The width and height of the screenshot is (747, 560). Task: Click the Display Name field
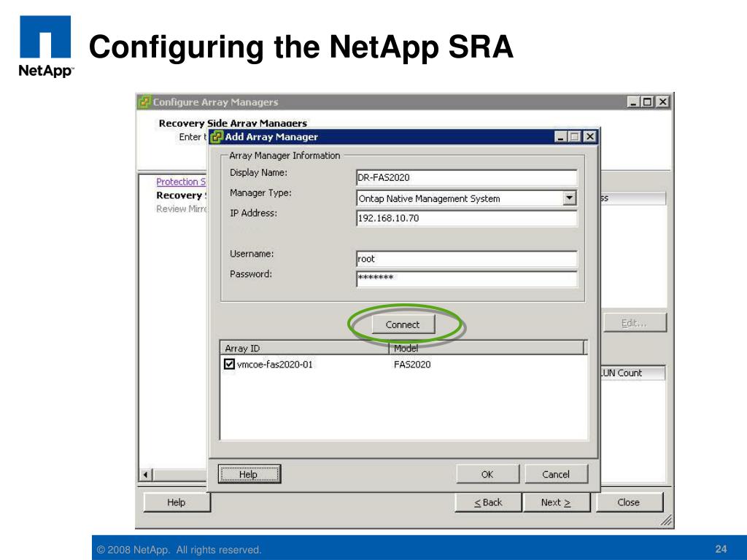coord(466,178)
